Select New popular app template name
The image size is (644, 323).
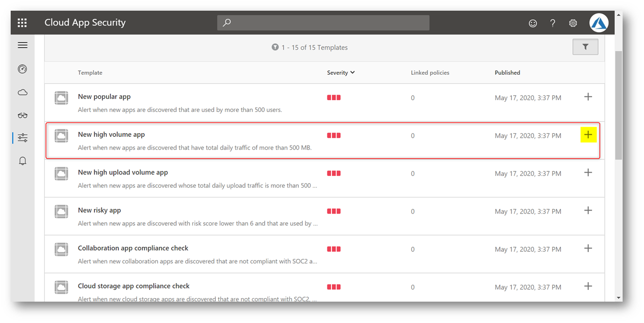click(x=104, y=97)
